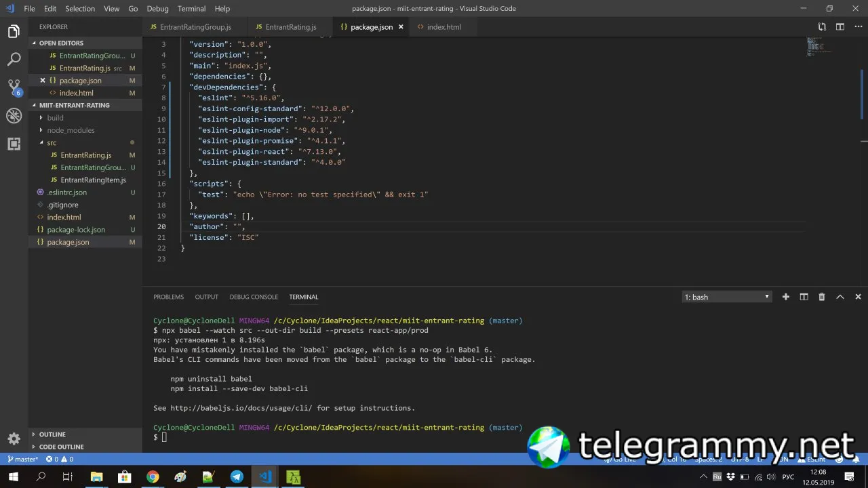Create a new terminal with plus icon
868x488 pixels.
pos(786,297)
